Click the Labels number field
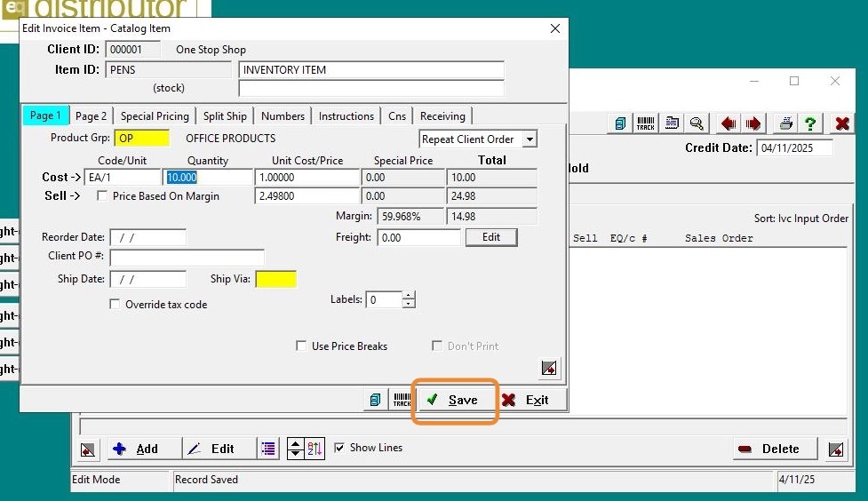The height and width of the screenshot is (501, 868). pyautogui.click(x=384, y=299)
